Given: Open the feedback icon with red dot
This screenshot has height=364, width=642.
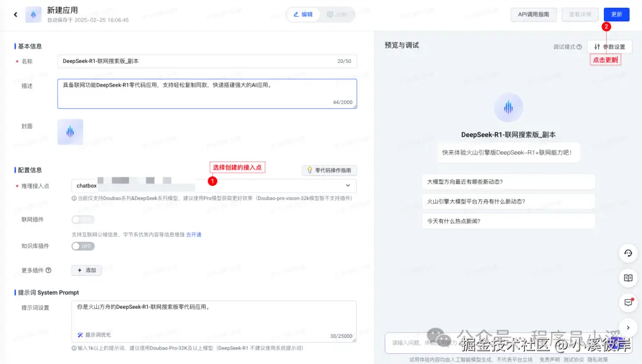Looking at the screenshot, I should pos(628,302).
